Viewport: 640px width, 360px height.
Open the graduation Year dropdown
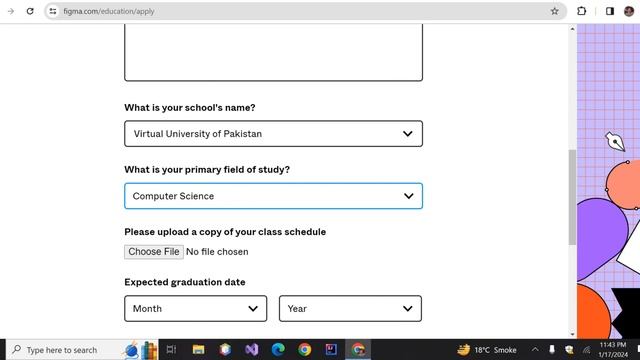click(x=350, y=309)
